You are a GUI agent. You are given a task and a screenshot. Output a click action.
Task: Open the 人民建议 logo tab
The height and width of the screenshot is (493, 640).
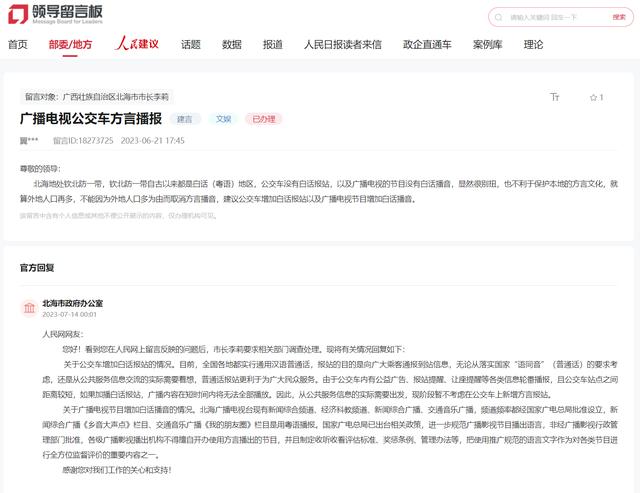click(x=136, y=45)
